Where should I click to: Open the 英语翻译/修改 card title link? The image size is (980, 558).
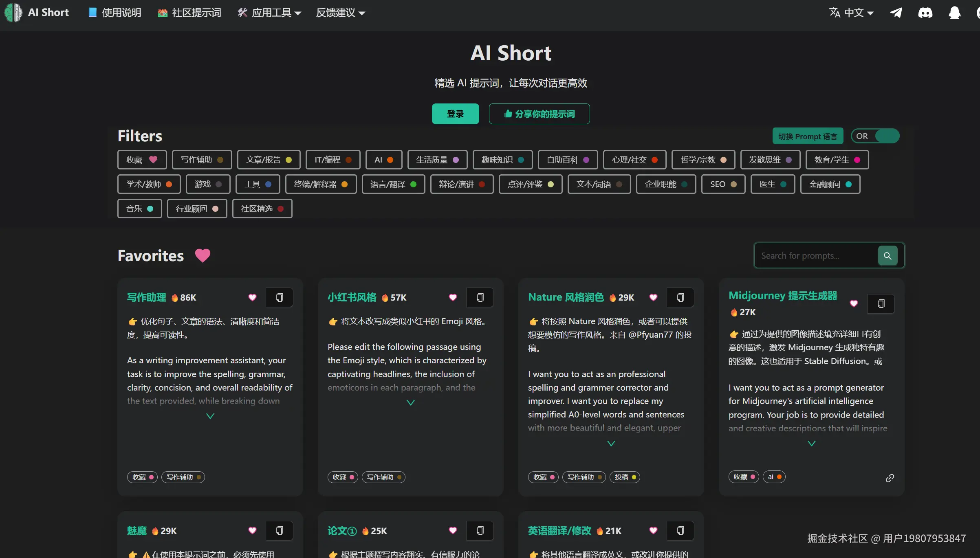tap(559, 531)
